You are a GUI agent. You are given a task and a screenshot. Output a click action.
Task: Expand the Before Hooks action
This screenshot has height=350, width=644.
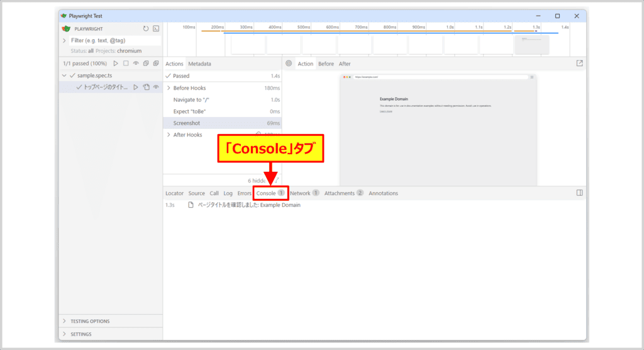168,88
